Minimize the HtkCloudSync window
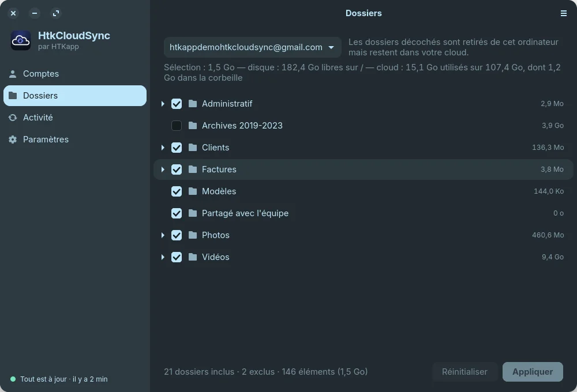Image resolution: width=577 pixels, height=392 pixels. point(35,13)
